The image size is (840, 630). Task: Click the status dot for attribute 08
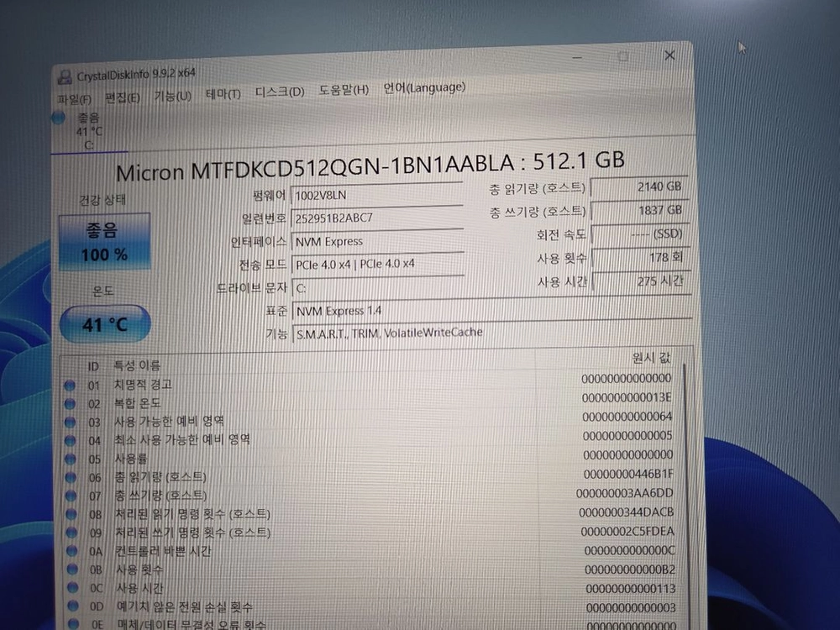point(71,514)
